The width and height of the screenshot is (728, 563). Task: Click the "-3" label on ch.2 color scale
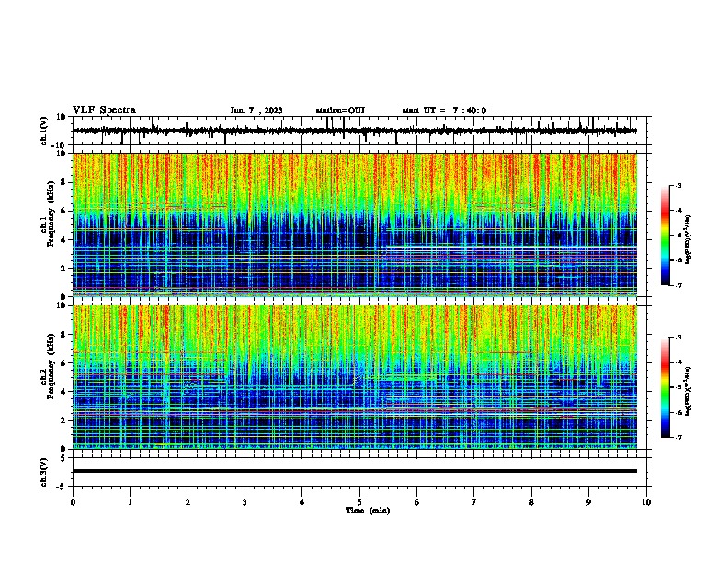pyautogui.click(x=678, y=338)
